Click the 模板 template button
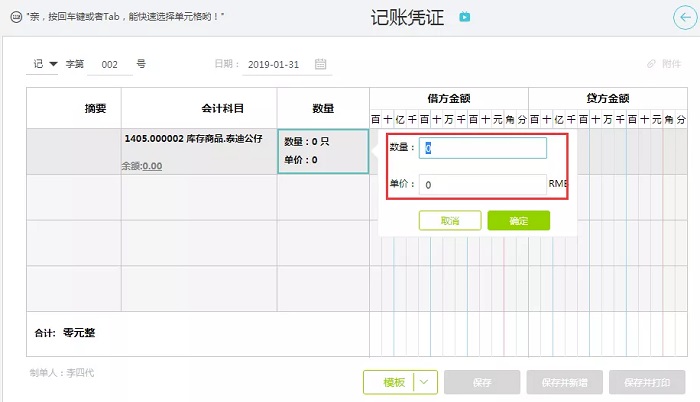The height and width of the screenshot is (402, 700). 394,381
